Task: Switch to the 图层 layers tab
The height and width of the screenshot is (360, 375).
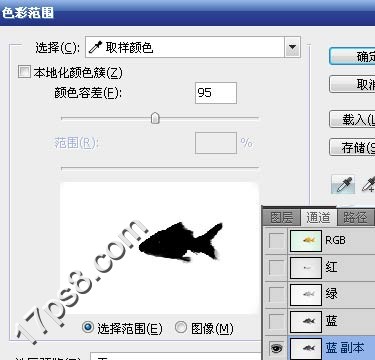Action: (x=282, y=217)
